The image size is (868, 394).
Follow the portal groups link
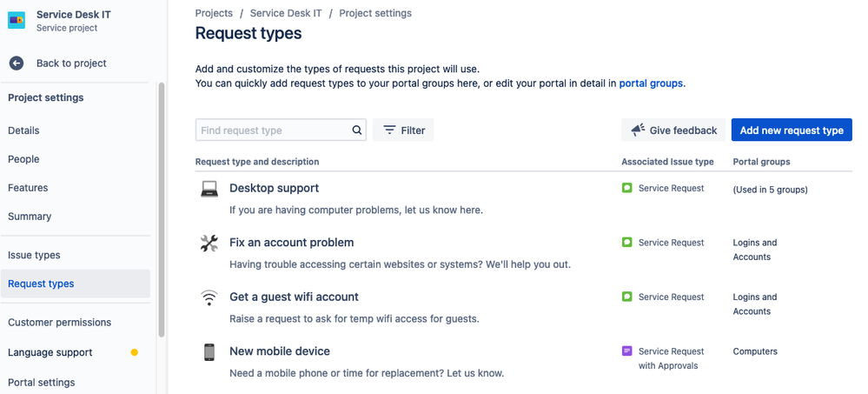tap(651, 83)
